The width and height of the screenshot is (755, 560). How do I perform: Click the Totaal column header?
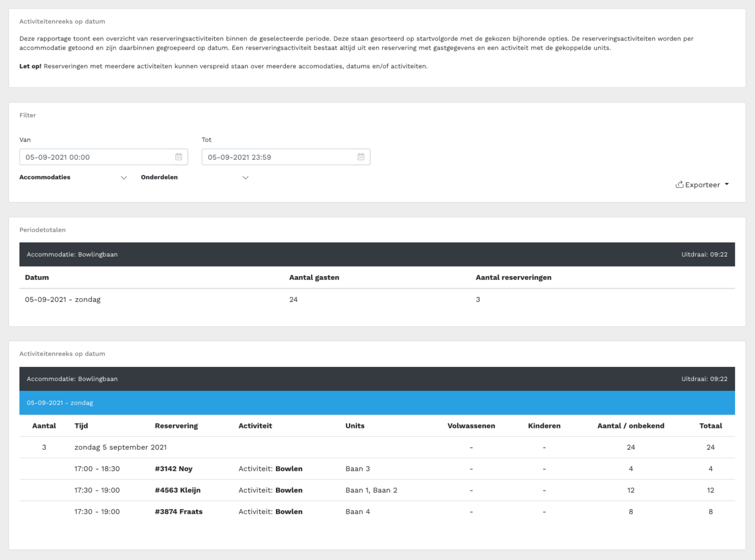pos(710,426)
